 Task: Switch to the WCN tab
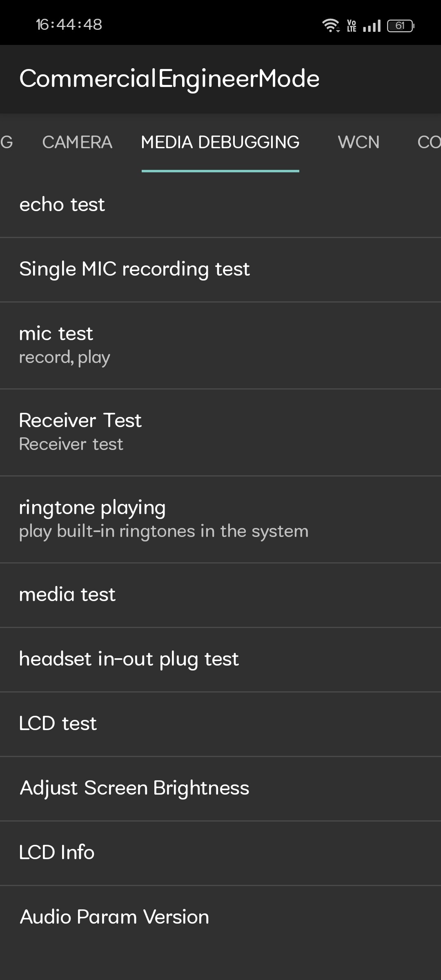359,143
